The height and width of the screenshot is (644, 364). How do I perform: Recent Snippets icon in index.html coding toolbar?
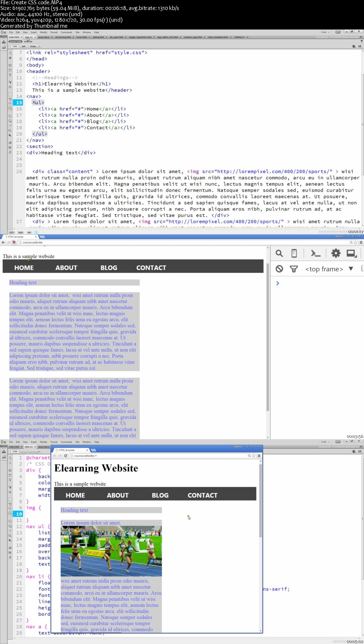tap(10, 131)
